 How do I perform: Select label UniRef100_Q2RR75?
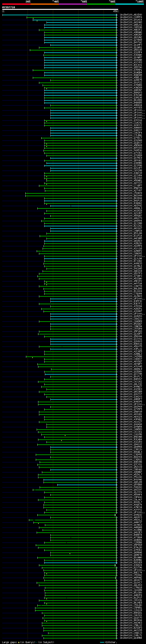[131, 80]
